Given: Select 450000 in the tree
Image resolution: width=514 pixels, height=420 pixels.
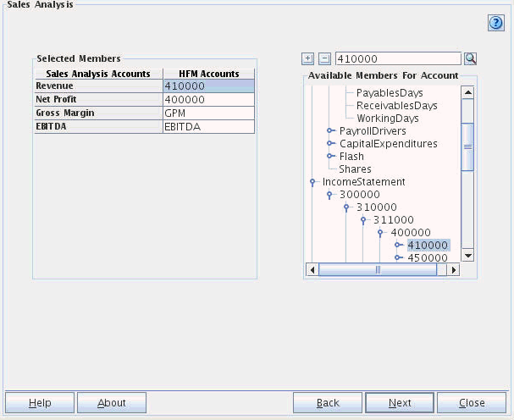Looking at the screenshot, I should (428, 258).
